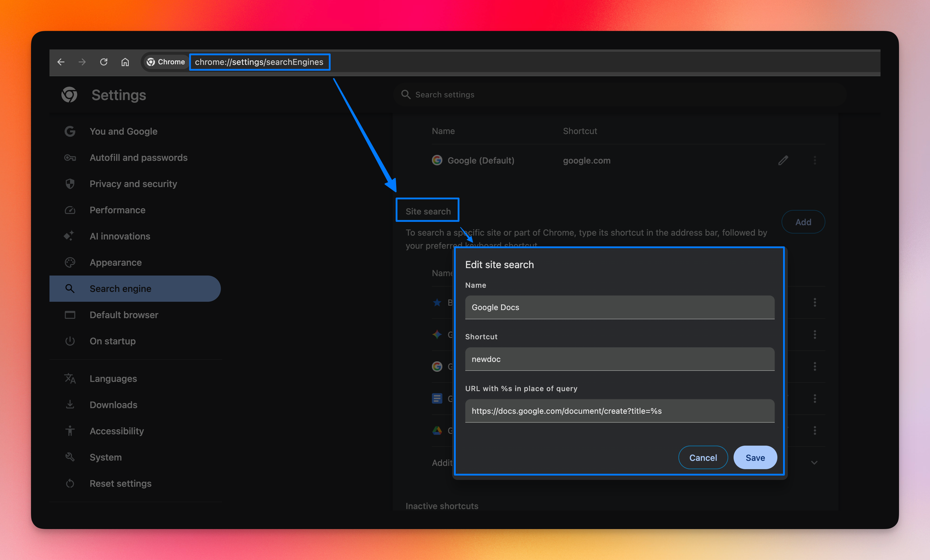Open three-dot menu for the starred site entry

coord(815,303)
